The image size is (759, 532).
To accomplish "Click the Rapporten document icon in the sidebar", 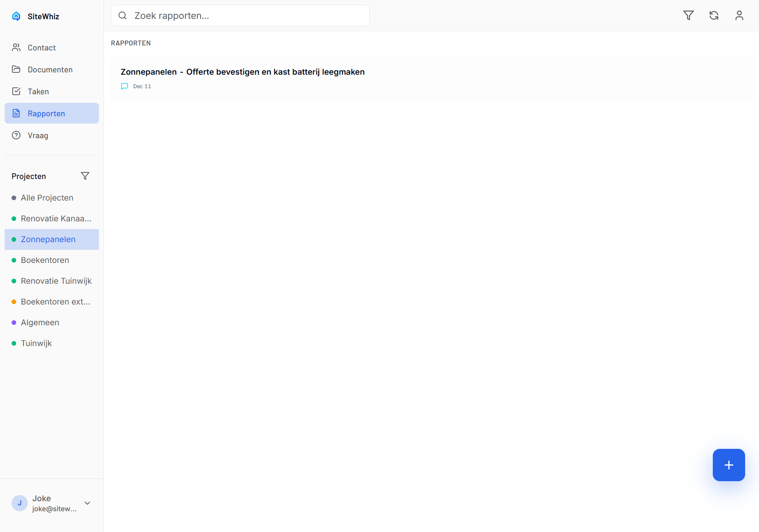I will point(17,113).
